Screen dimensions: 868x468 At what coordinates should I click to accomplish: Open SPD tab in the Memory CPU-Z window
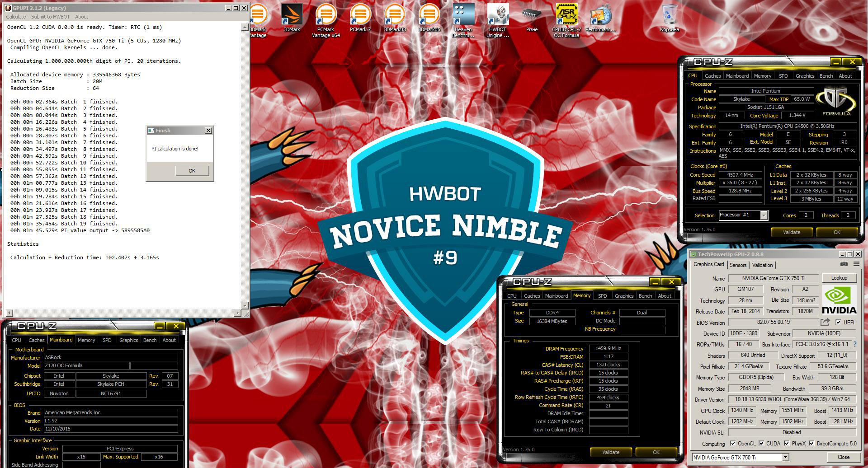pos(602,296)
